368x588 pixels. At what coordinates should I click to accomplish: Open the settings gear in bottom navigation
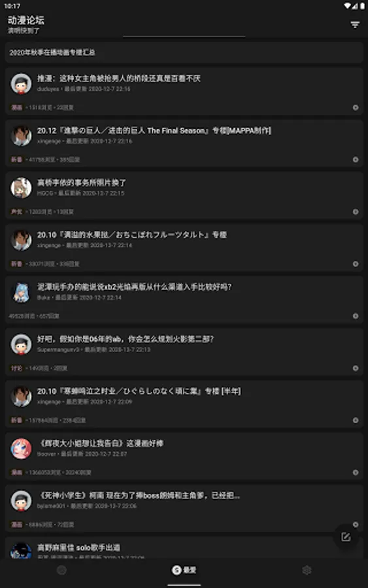307,570
